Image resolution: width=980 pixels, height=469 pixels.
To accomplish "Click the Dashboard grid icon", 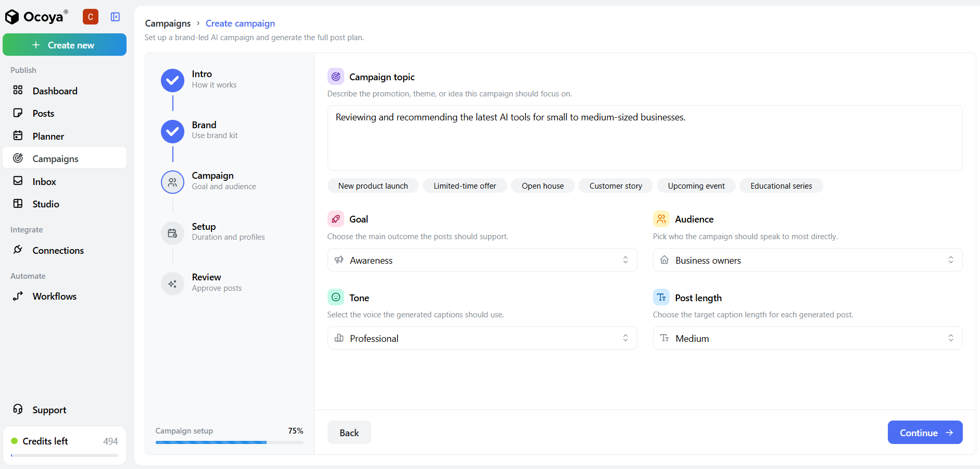I will (x=18, y=90).
